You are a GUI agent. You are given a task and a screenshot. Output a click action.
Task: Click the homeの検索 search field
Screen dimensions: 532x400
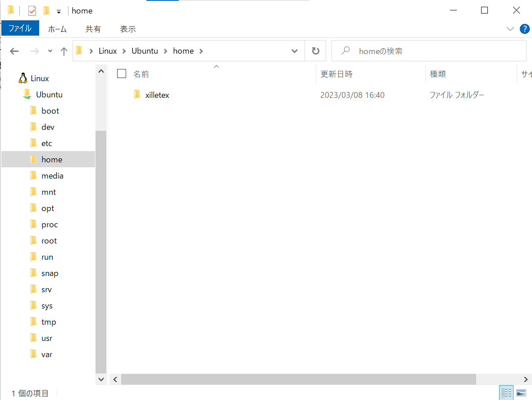(429, 51)
